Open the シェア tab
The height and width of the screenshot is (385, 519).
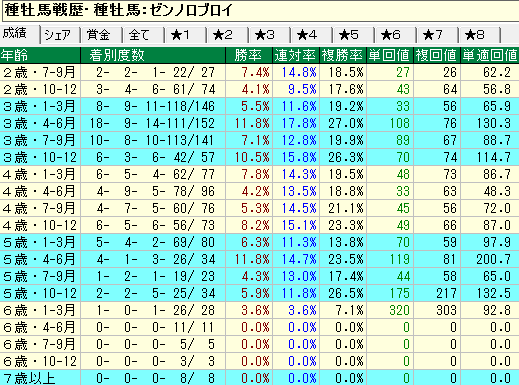pos(60,35)
